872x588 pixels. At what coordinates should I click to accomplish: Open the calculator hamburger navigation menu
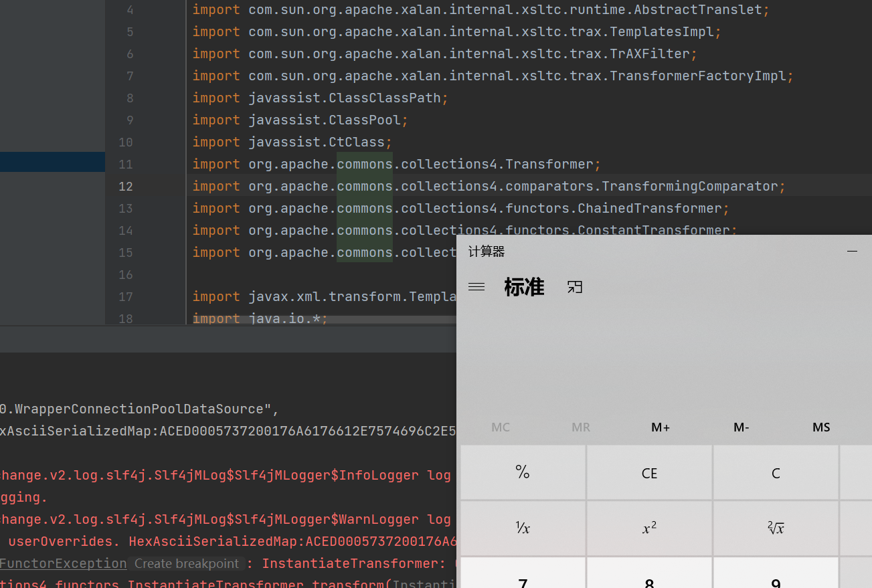[476, 287]
